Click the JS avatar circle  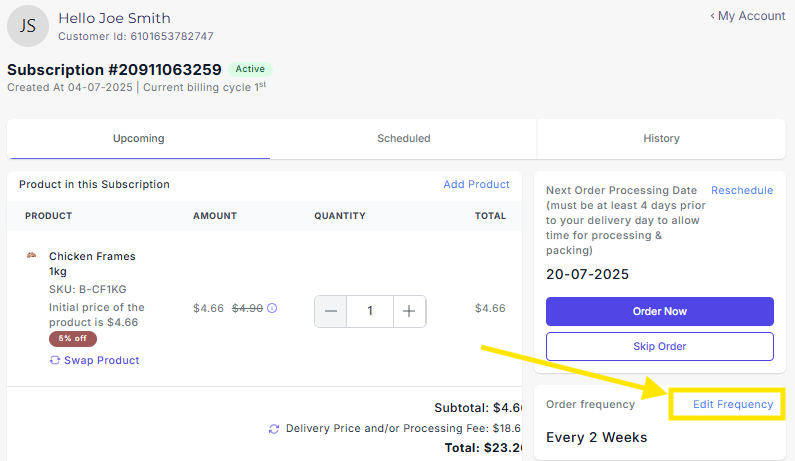28,26
